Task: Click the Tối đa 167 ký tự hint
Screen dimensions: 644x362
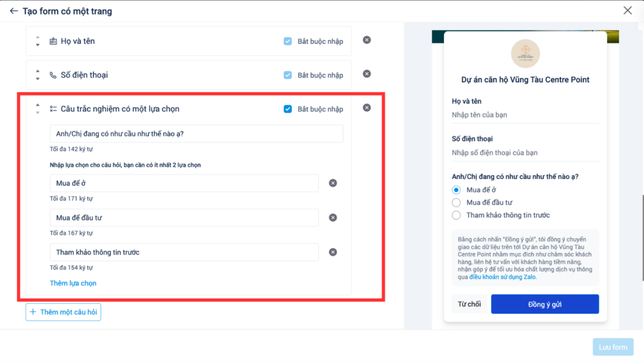Action: 72,233
